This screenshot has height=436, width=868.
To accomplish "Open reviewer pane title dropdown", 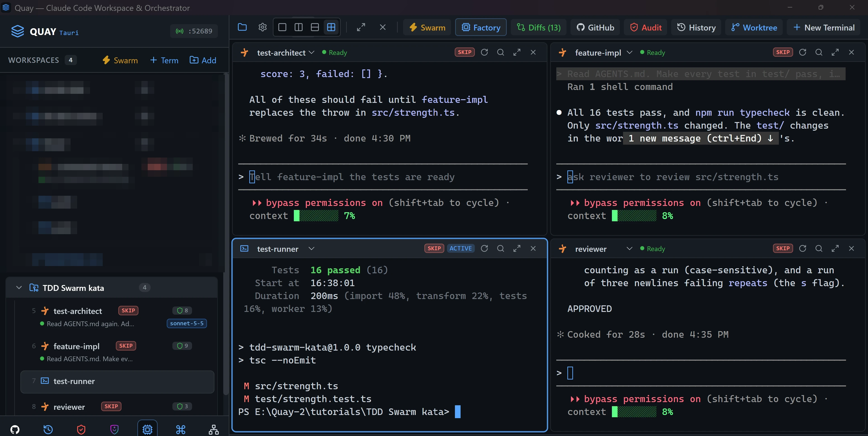I will point(629,248).
